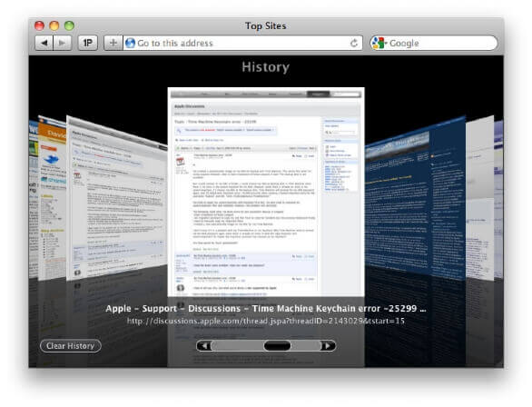The image size is (532, 407).
Task: Focus the Google search field
Action: coord(434,43)
